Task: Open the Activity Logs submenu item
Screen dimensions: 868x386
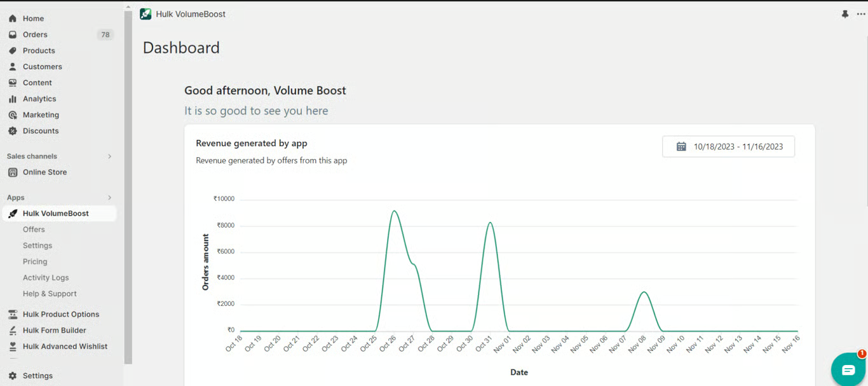Action: (x=46, y=277)
